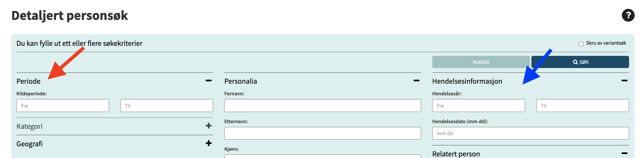Click into the Etternavn input field
Viewport: 644px width, 158px height.
(322, 133)
